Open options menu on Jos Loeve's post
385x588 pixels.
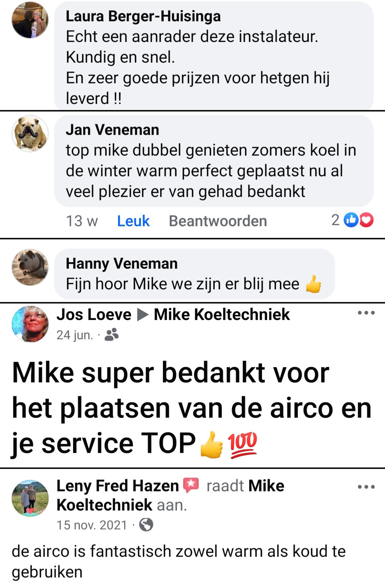pos(366,313)
